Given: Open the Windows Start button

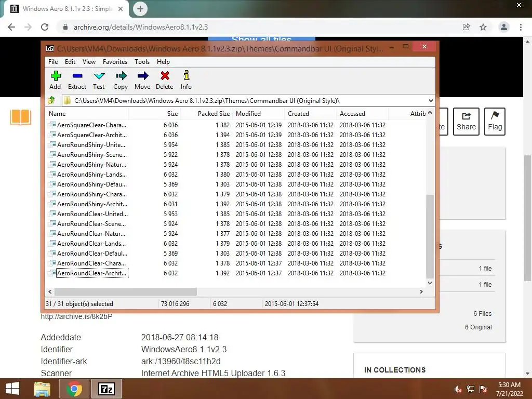Looking at the screenshot, I should [x=12, y=389].
